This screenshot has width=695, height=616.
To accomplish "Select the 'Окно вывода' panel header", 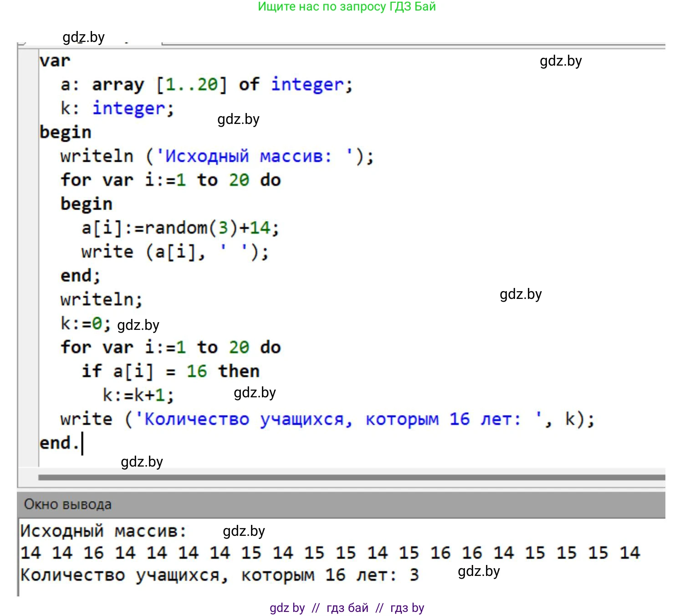I will point(67,504).
